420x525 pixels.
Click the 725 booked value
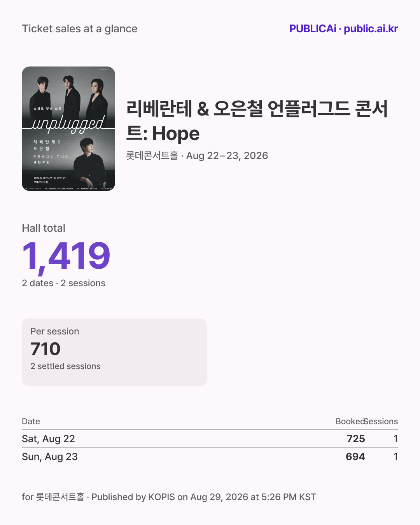click(356, 439)
